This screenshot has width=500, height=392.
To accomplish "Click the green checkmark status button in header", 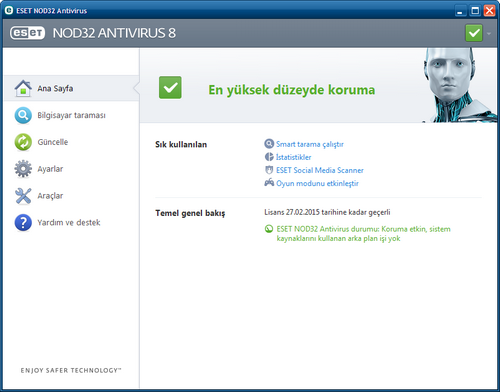I will click(x=474, y=33).
